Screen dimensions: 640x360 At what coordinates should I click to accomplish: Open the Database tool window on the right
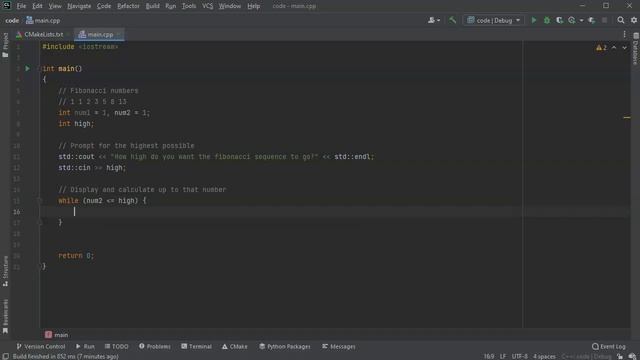pyautogui.click(x=636, y=49)
